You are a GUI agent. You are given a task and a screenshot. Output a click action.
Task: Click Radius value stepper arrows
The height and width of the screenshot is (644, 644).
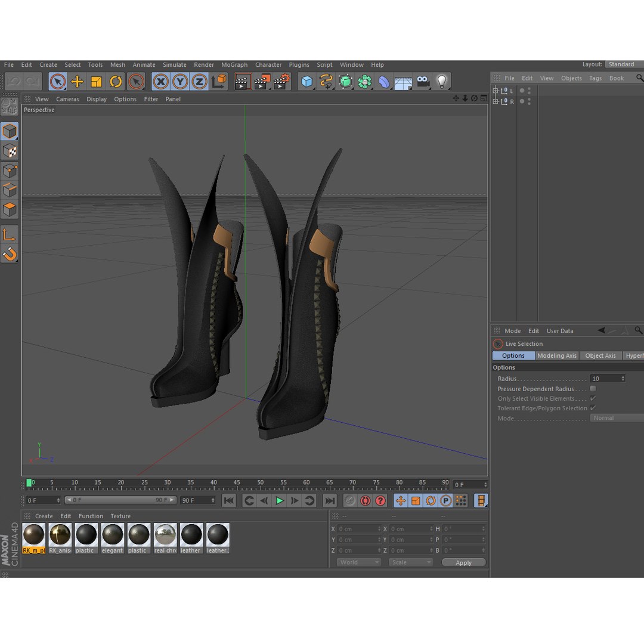[623, 379]
